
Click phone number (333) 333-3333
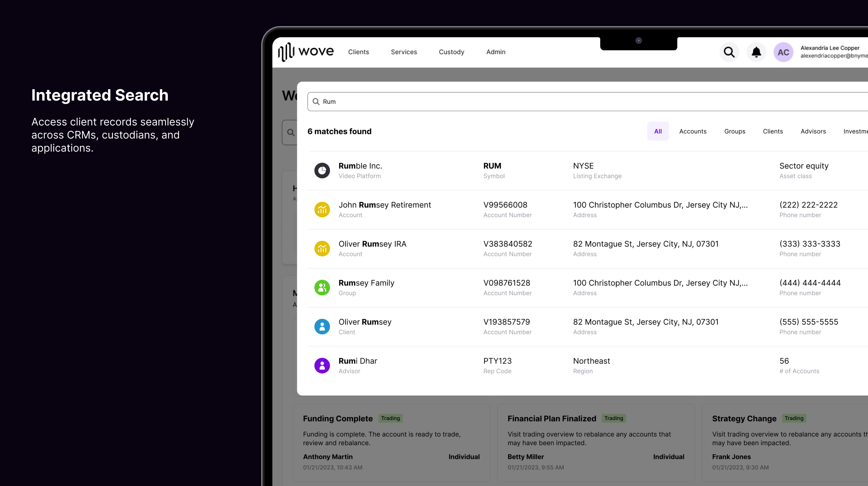(810, 244)
